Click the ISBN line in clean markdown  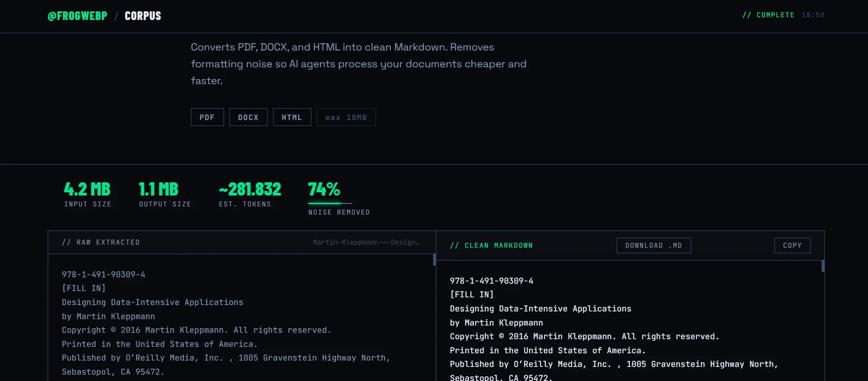492,281
